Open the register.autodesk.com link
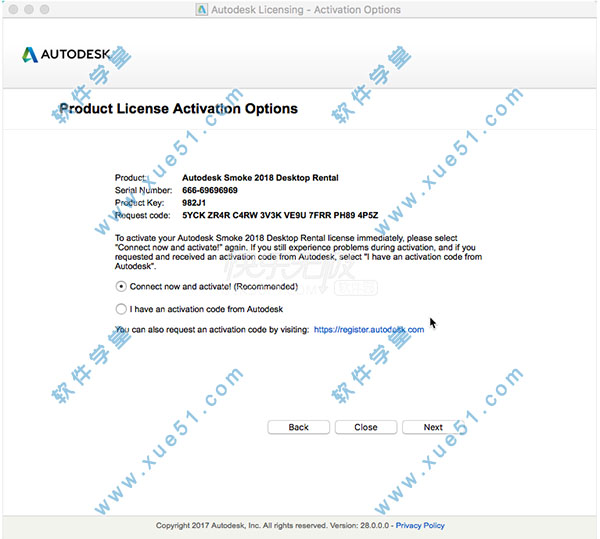The width and height of the screenshot is (600, 539). (x=369, y=330)
